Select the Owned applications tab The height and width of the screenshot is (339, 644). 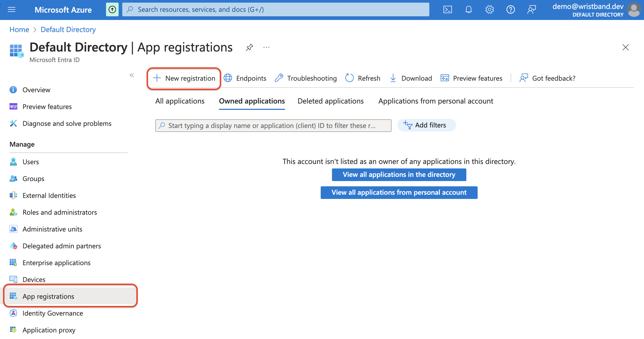pos(252,101)
